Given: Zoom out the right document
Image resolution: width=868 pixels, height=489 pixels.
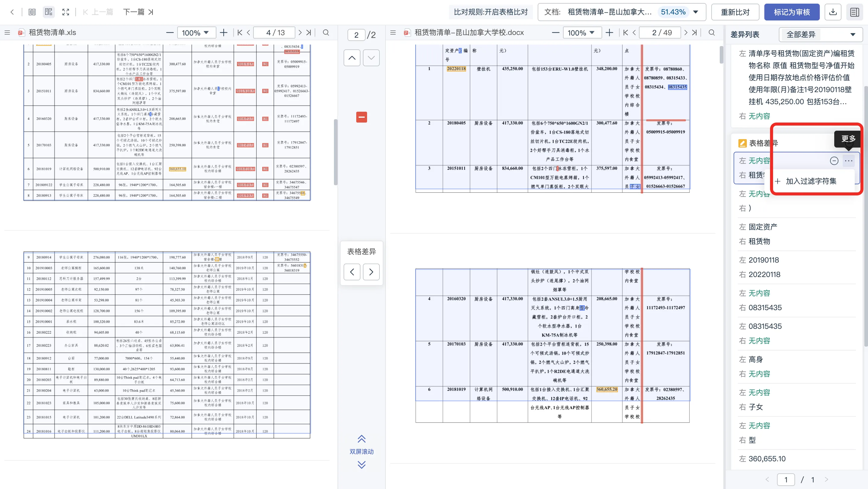Looking at the screenshot, I should click(x=556, y=33).
